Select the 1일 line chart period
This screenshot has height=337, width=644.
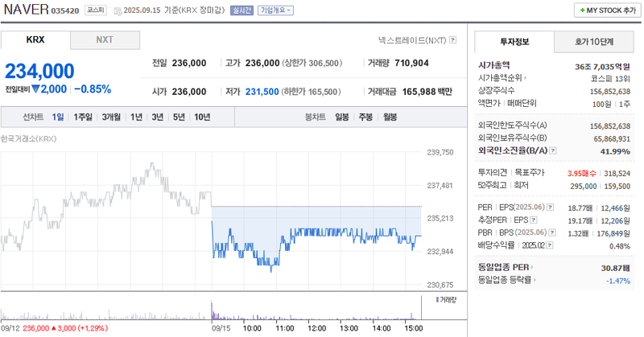tap(58, 117)
